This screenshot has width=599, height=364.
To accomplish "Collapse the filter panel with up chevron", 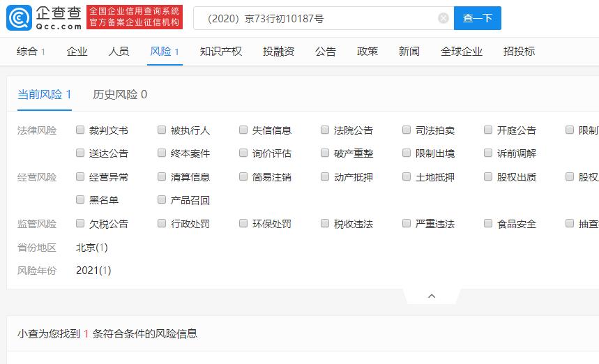I will (x=432, y=296).
